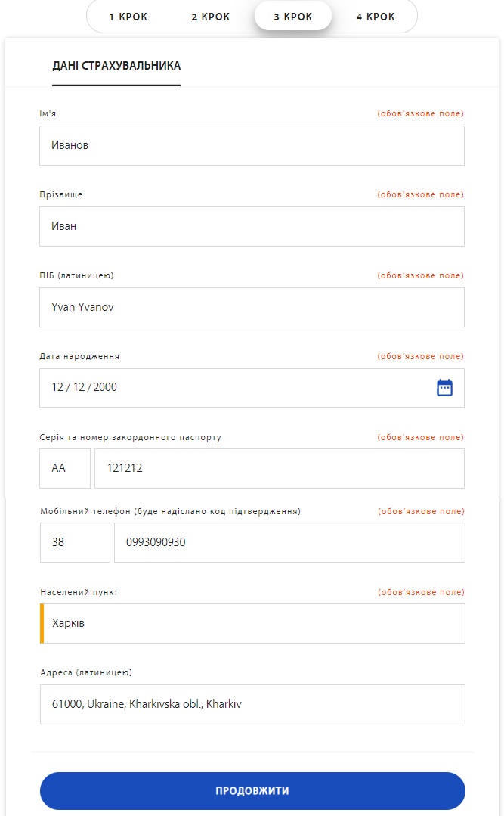This screenshot has height=816, width=504.
Task: Click the passport series field AA
Action: pos(64,468)
